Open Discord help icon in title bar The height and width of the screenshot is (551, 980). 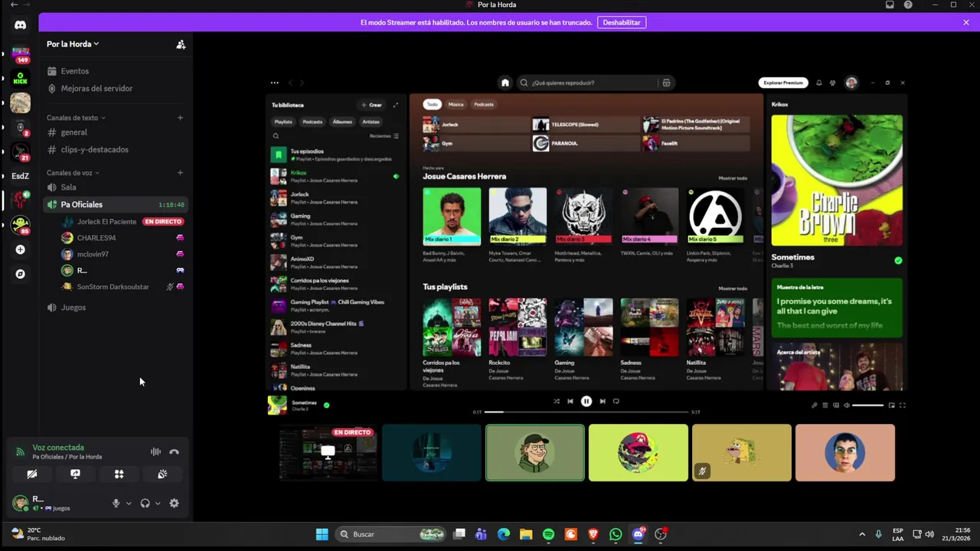pyautogui.click(x=908, y=5)
